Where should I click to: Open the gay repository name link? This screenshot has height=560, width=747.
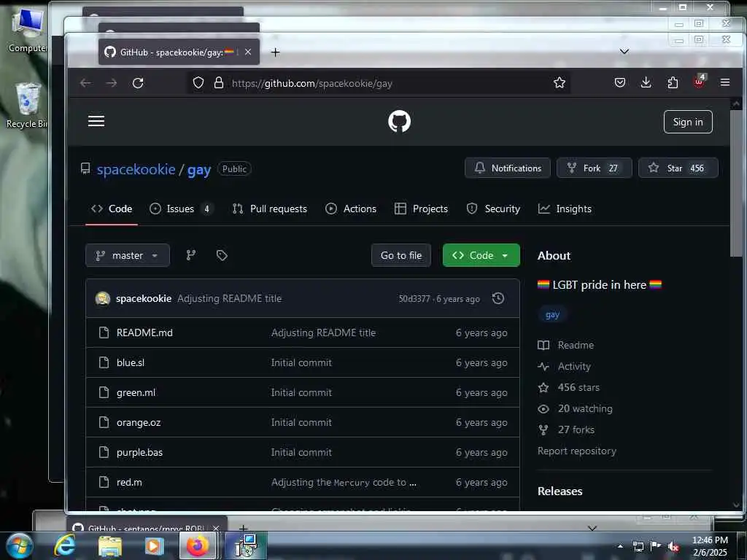pyautogui.click(x=199, y=170)
